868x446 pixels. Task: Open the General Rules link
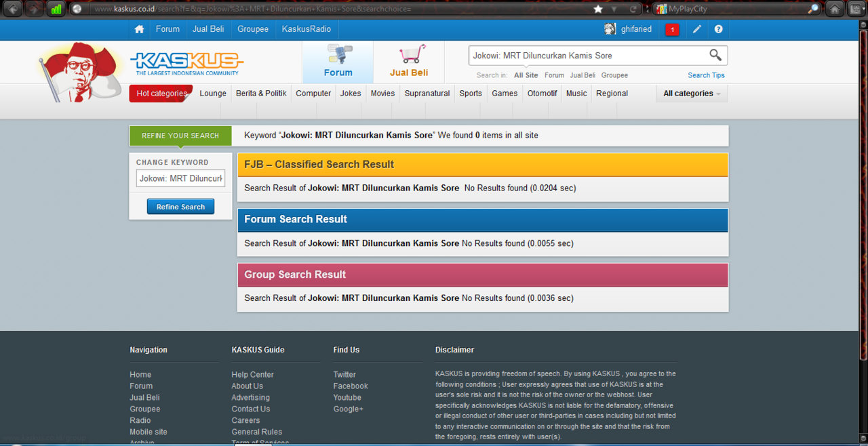pyautogui.click(x=257, y=432)
